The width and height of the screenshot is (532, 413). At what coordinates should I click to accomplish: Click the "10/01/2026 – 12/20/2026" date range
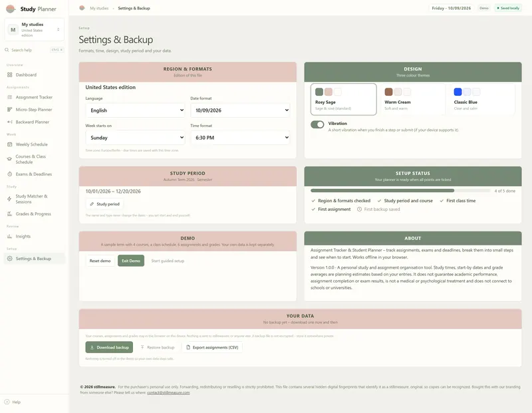pos(113,192)
